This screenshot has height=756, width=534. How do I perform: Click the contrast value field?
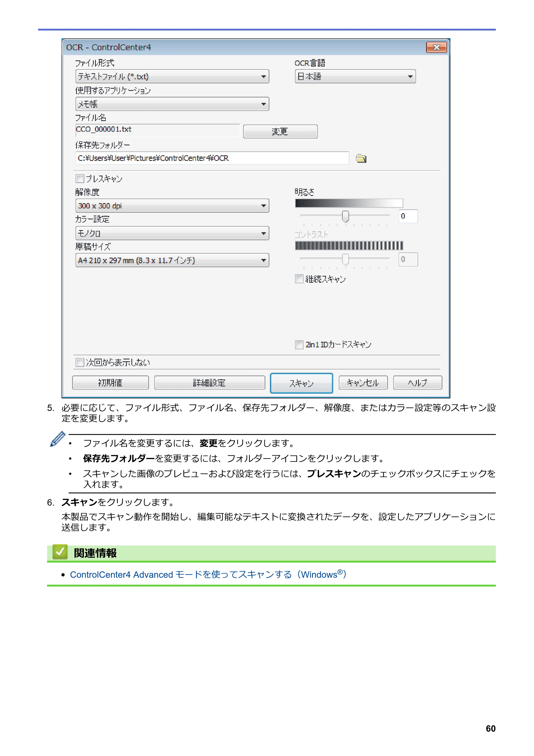coord(408,259)
